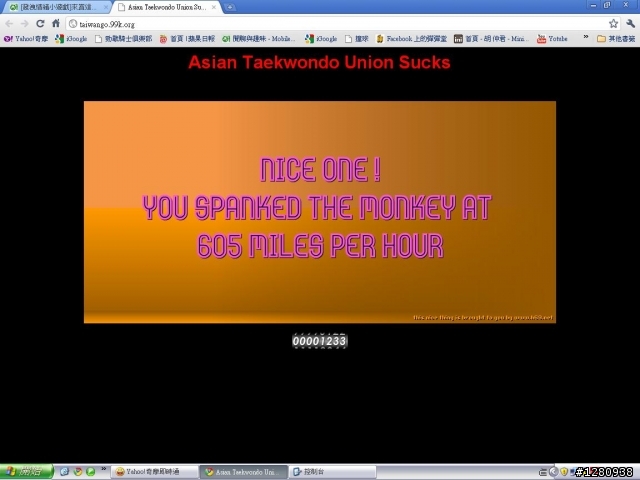
Task: Bookmark this page with the star icon
Action: tap(613, 24)
